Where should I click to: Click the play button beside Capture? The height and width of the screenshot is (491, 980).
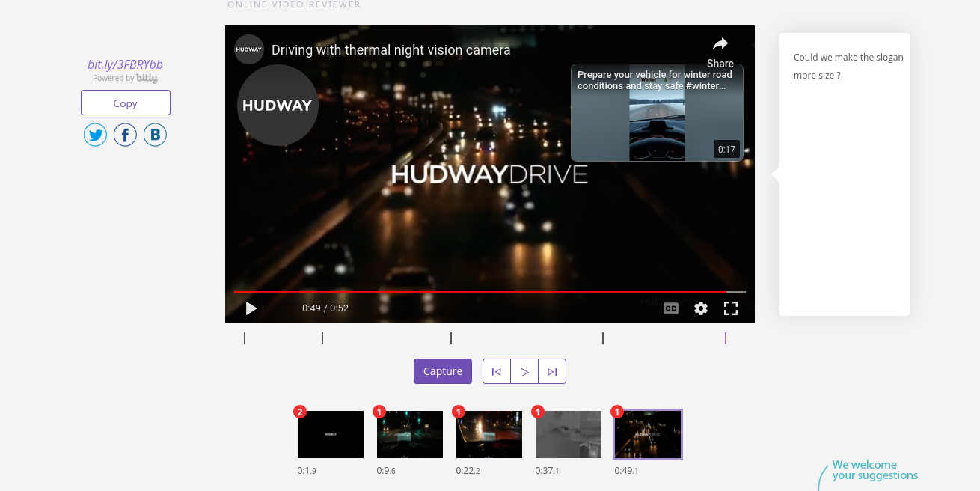[524, 371]
